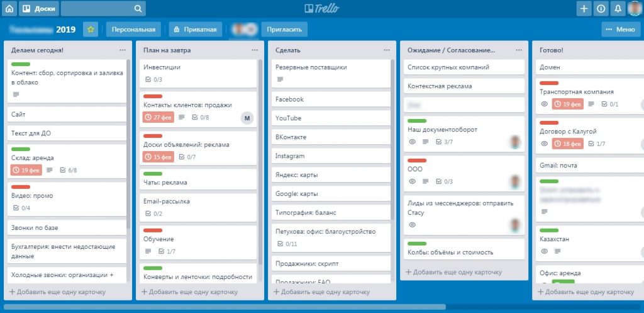Image resolution: width=644 pixels, height=313 pixels.
Task: Toggle the board star icon
Action: point(91,29)
